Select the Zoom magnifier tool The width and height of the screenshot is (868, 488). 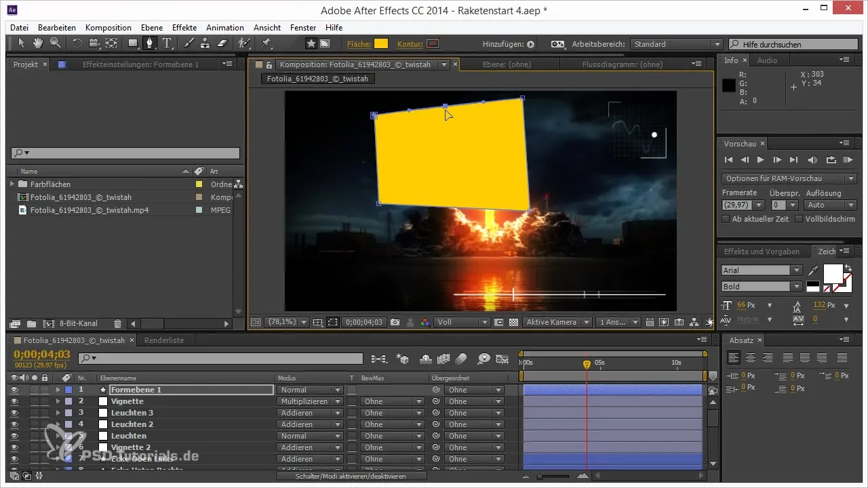[x=55, y=43]
